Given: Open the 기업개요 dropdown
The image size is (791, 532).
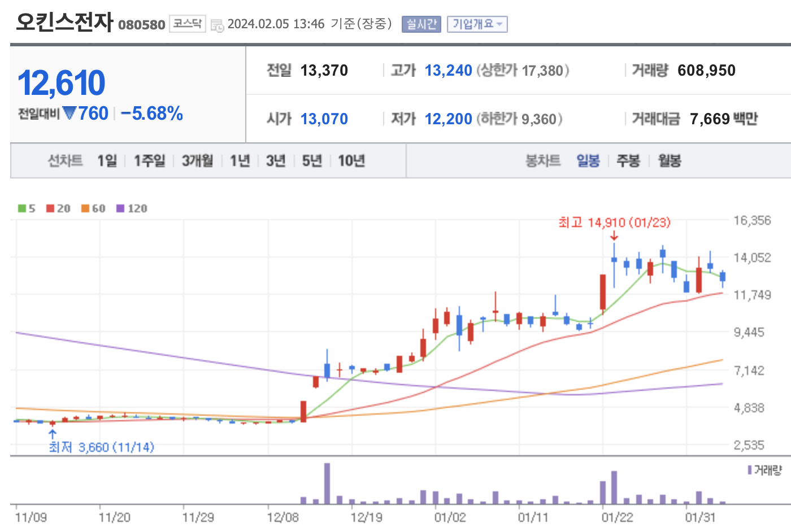Looking at the screenshot, I should [x=477, y=24].
